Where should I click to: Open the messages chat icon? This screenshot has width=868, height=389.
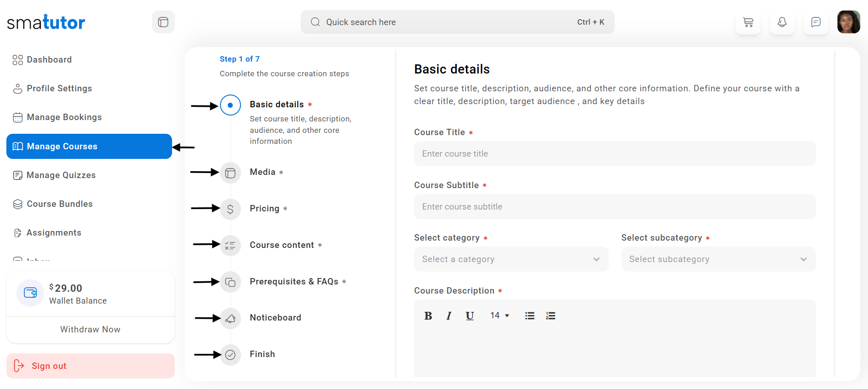(x=816, y=22)
